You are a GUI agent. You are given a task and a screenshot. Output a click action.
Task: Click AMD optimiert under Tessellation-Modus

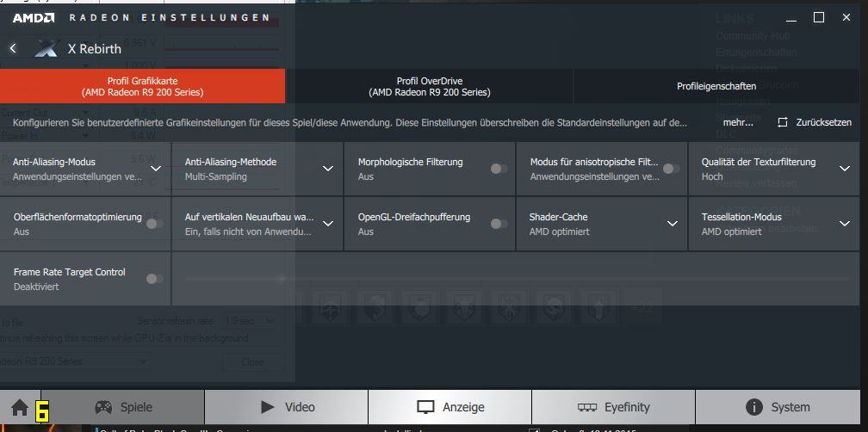[x=731, y=231]
